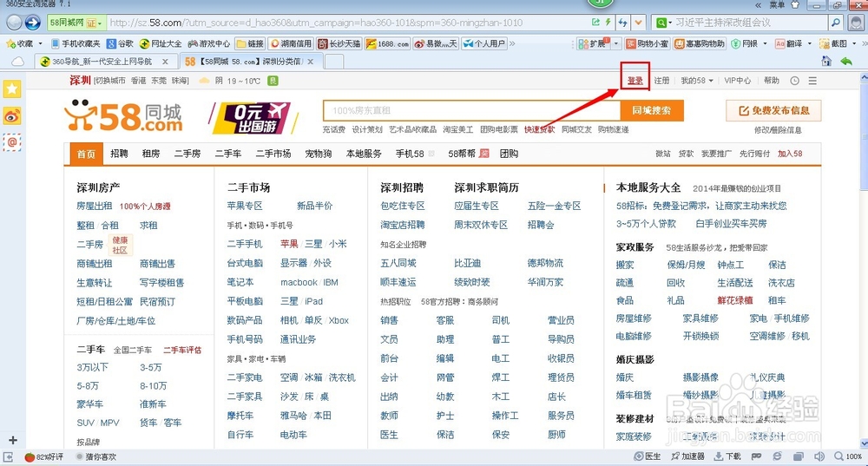Click the page zoom 100% control
The image size is (868, 466).
(848, 456)
